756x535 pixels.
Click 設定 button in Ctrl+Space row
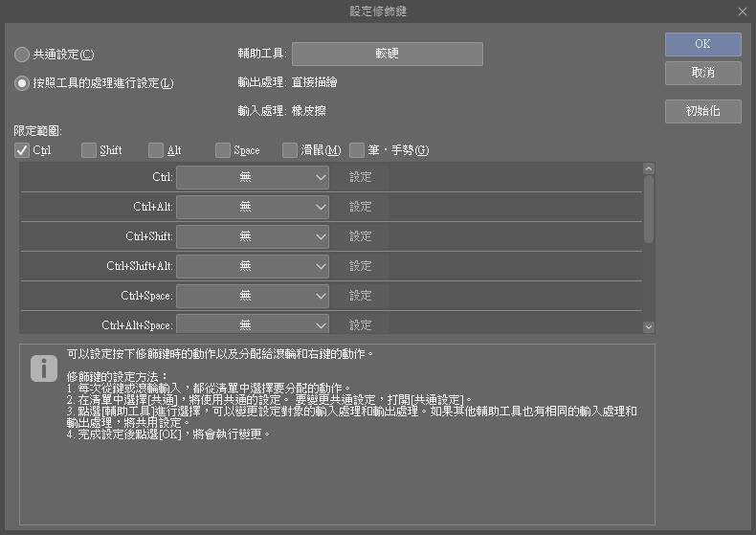[360, 296]
